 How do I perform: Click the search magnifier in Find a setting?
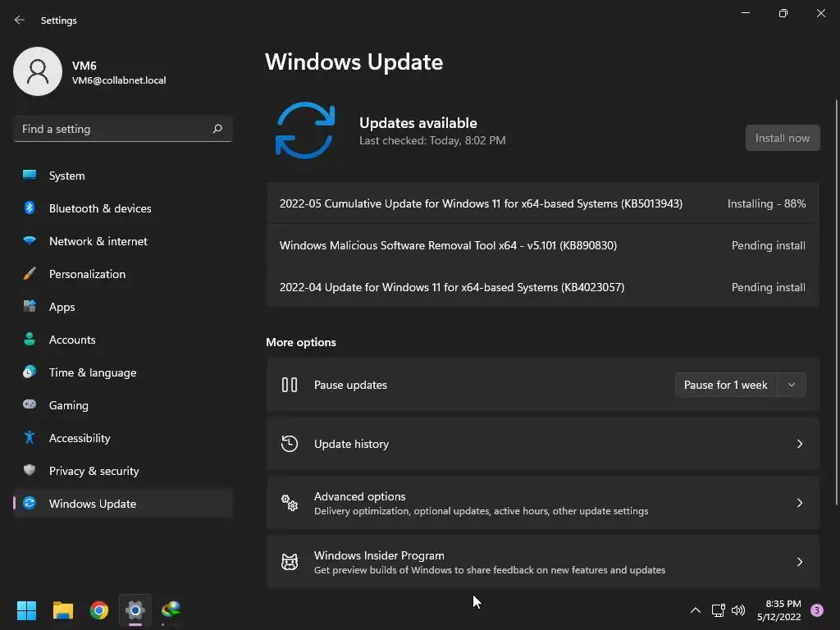[x=217, y=129]
